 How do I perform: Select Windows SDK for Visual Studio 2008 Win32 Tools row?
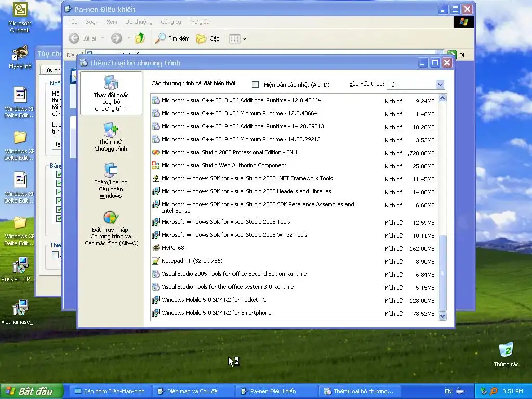click(x=294, y=235)
